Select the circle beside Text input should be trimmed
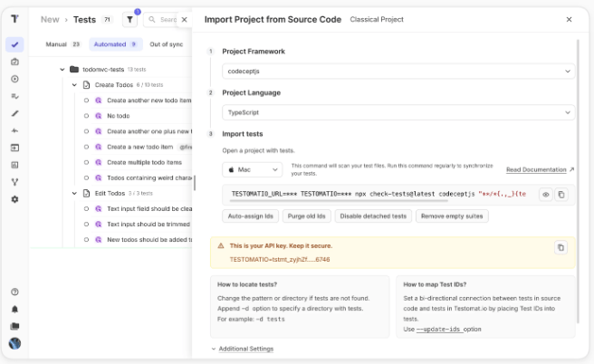The width and height of the screenshot is (594, 364). [x=86, y=225]
